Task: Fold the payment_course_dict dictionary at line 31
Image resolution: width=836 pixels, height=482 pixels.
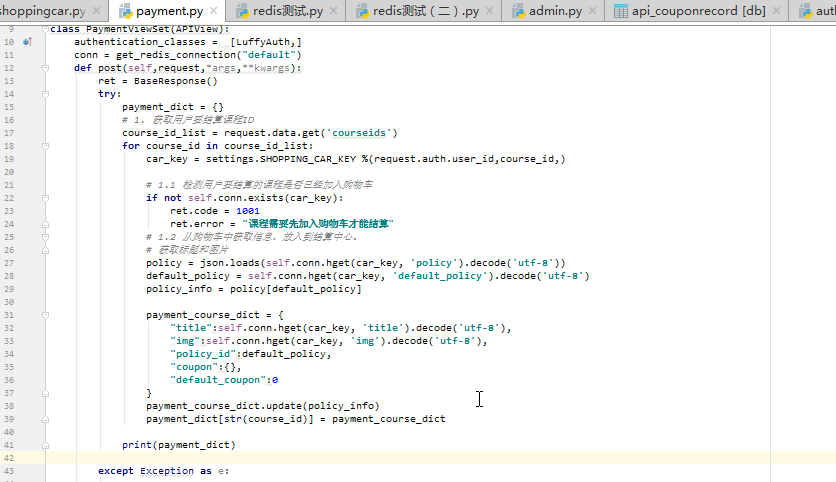Action: pos(46,315)
